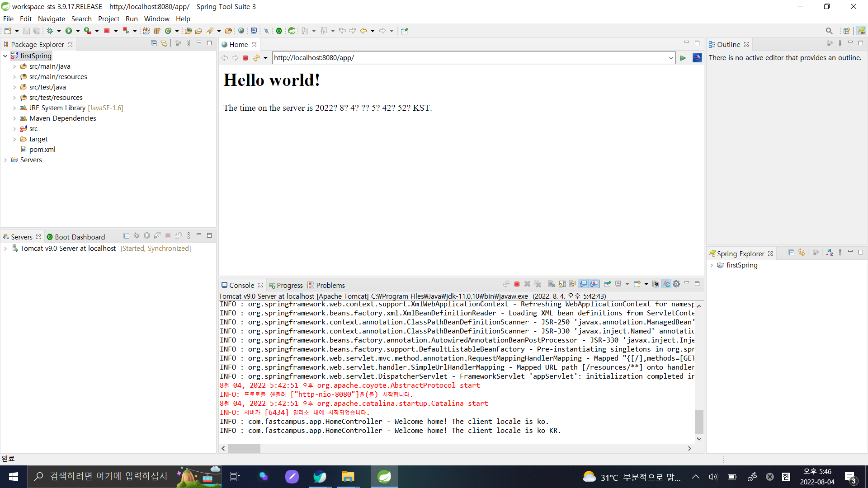The height and width of the screenshot is (488, 868).
Task: Open the Boot Dashboard tab
Action: point(80,237)
